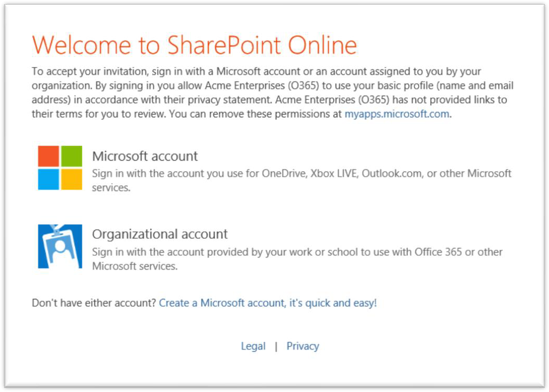The height and width of the screenshot is (392, 549).
Task: Click the 'Welcome to SharePoint Online' title
Action: coord(194,45)
